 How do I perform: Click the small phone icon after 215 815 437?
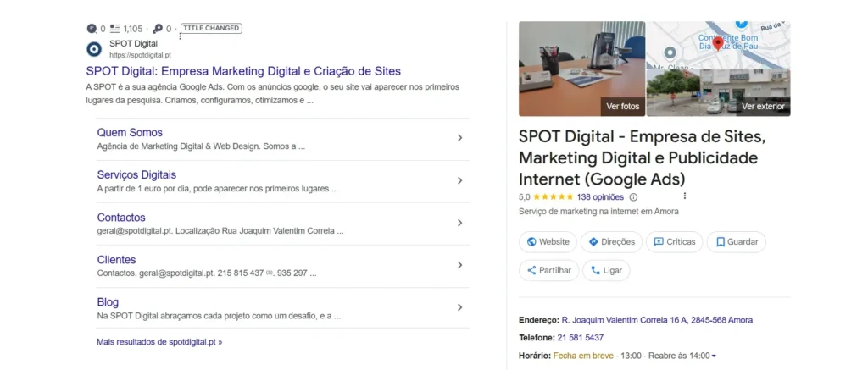270,273
